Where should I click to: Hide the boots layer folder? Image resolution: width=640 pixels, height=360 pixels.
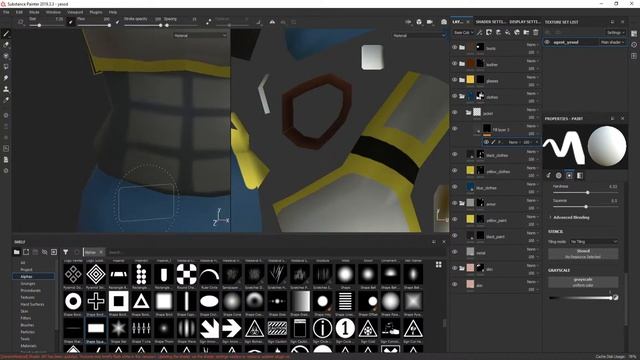click(455, 47)
